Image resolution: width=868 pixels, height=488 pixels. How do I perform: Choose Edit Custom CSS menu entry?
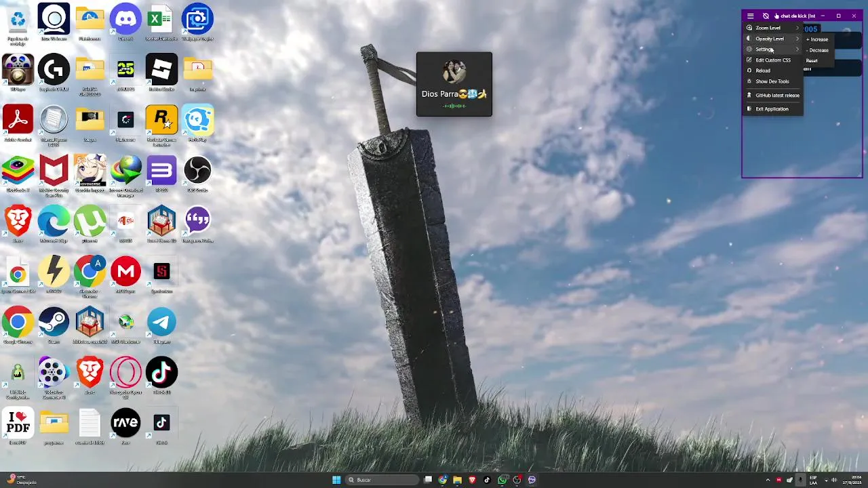point(772,60)
